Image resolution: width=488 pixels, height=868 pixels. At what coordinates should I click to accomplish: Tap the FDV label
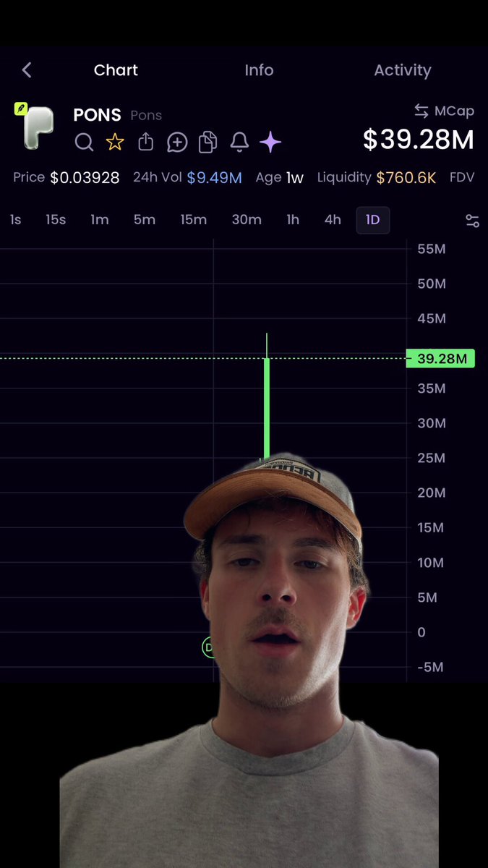pos(462,177)
